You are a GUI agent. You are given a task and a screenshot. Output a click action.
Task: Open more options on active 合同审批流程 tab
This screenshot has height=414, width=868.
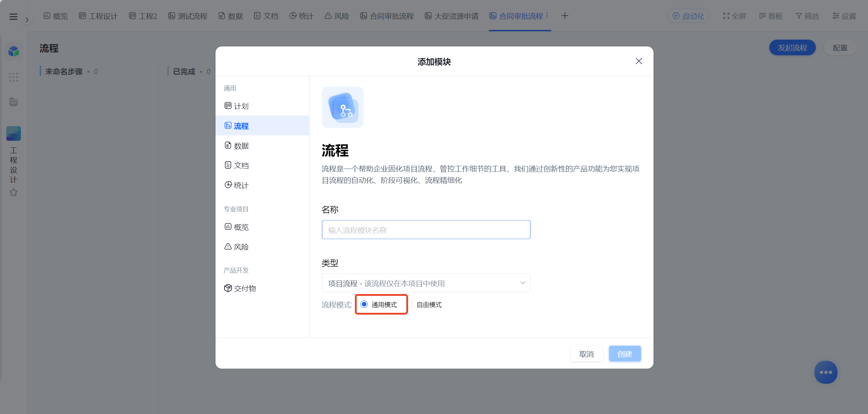click(547, 16)
